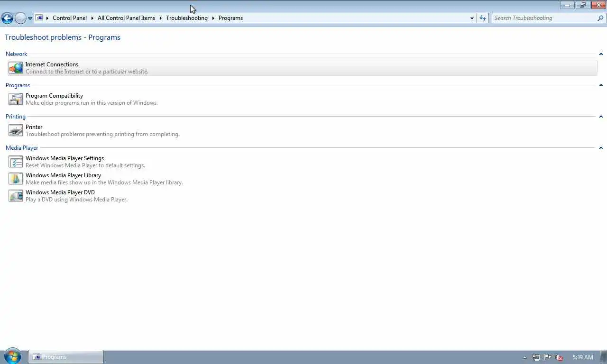
Task: Open Internet Connections troubleshooter link
Action: click(x=52, y=64)
